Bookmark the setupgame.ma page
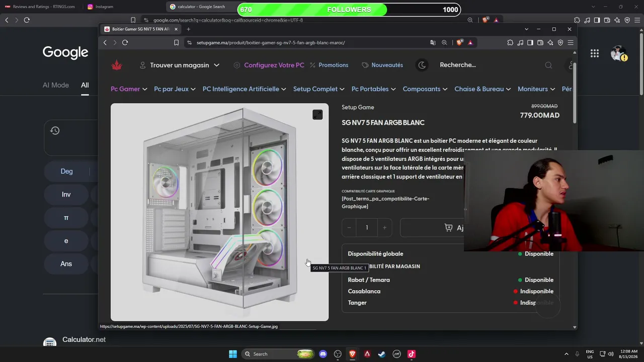The image size is (644, 362). [176, 43]
